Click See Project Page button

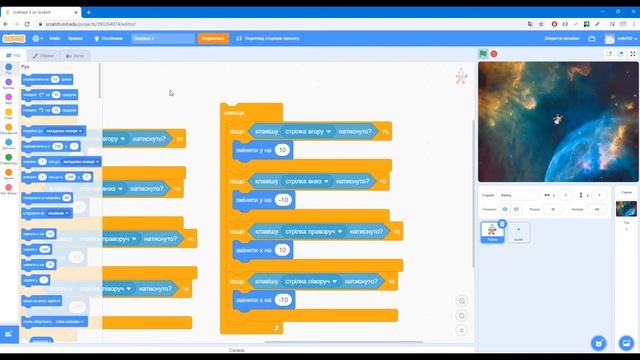[x=268, y=38]
